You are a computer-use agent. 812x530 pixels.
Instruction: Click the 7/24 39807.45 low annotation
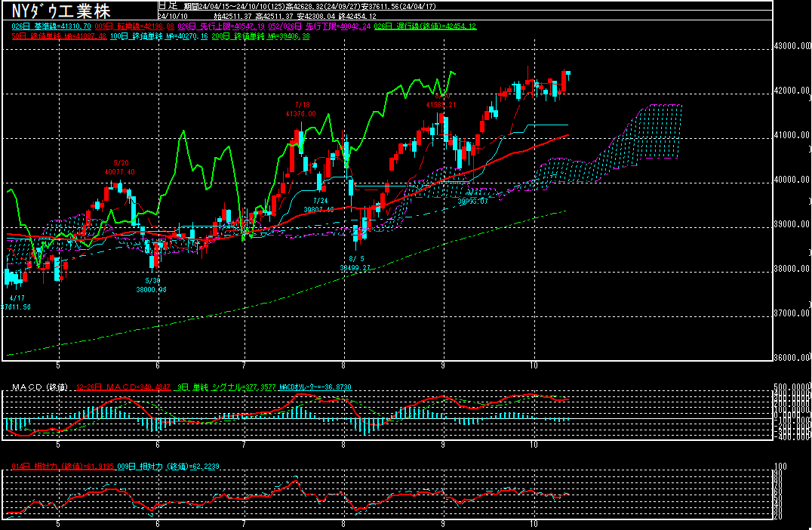(319, 205)
